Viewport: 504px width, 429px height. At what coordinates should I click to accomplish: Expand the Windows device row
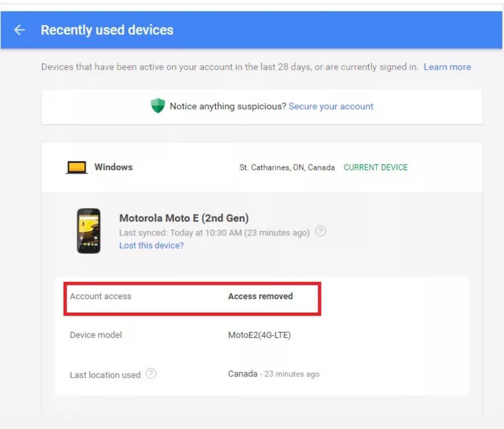pyautogui.click(x=113, y=167)
